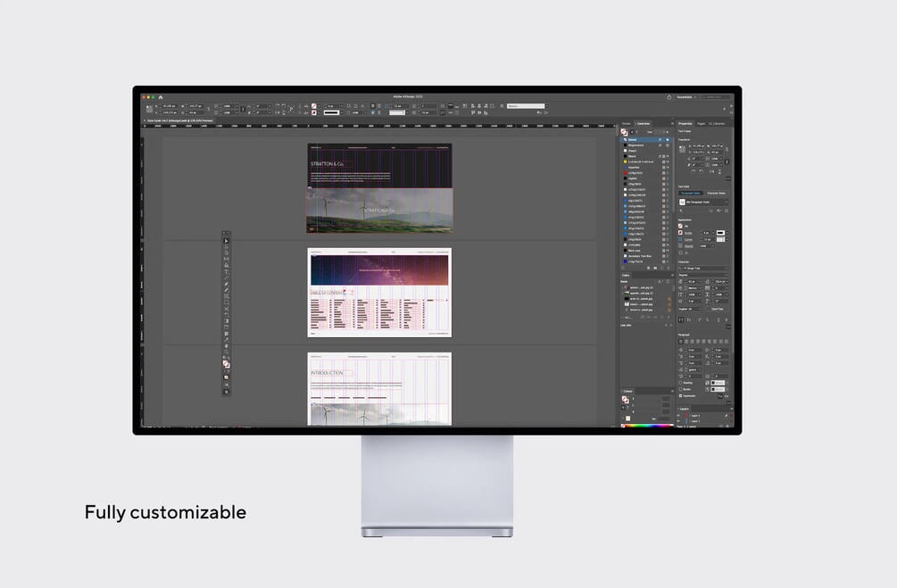Pick a colour from the Colour spectrum bar

pyautogui.click(x=648, y=425)
